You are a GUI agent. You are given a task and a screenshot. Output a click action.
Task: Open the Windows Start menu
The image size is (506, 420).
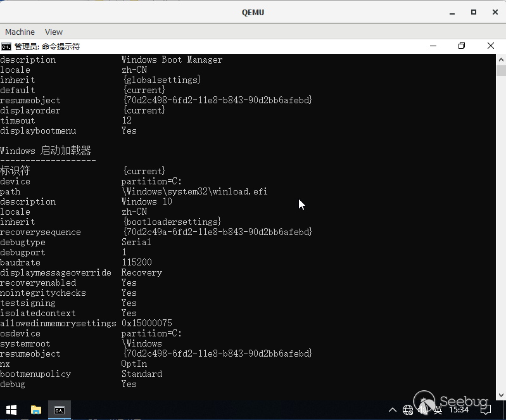[11, 410]
